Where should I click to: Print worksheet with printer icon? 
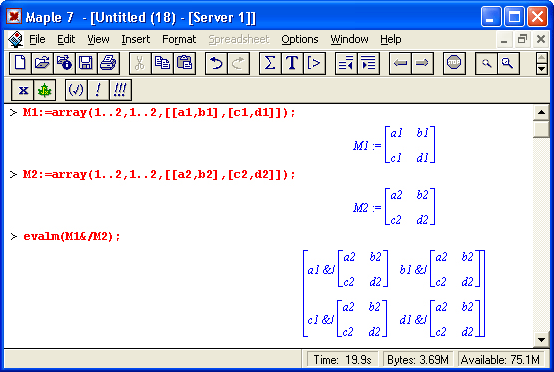click(108, 63)
